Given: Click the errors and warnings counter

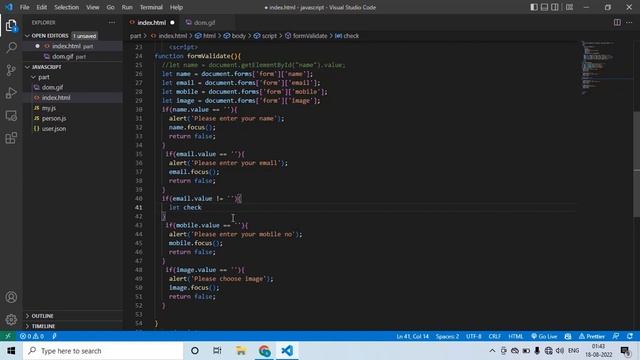Looking at the screenshot, I should (32, 336).
